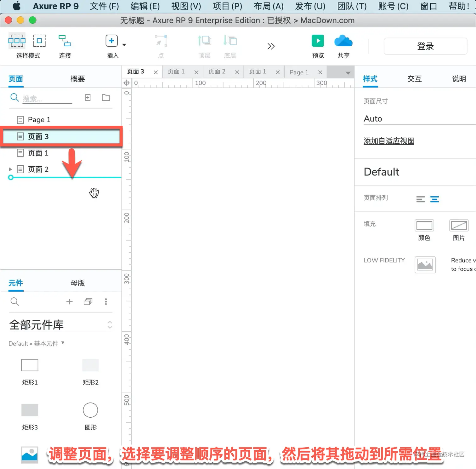Switch to the 元件 libraries tab
The height and width of the screenshot is (469, 476).
tap(16, 283)
